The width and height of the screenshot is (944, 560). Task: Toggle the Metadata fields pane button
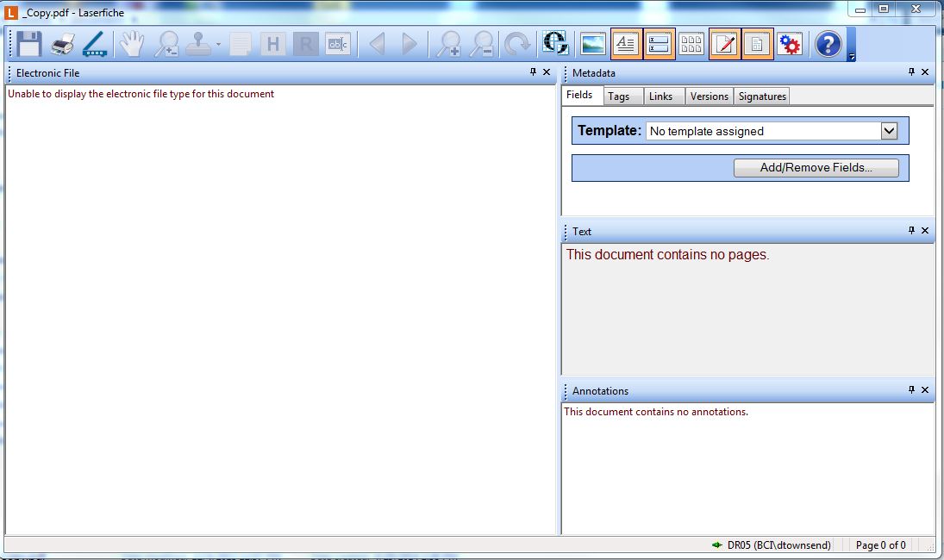tap(659, 44)
